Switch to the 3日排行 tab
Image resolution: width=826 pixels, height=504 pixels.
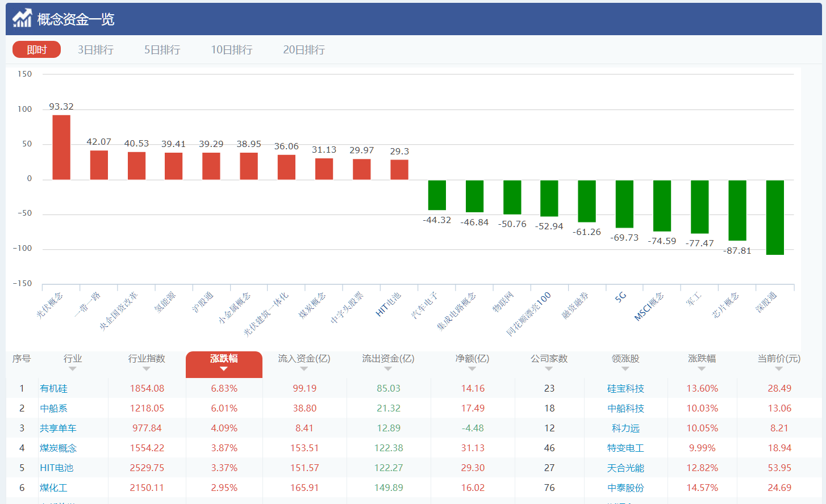95,50
